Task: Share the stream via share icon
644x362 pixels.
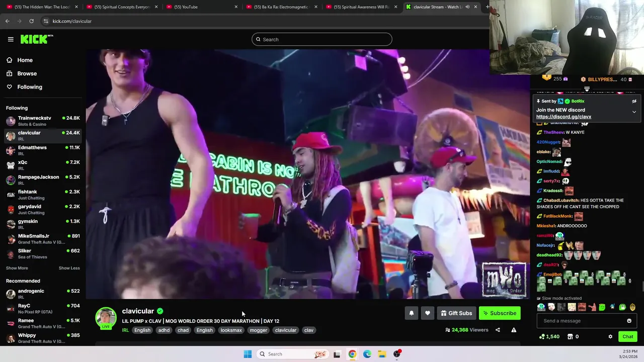Action: pyautogui.click(x=498, y=330)
